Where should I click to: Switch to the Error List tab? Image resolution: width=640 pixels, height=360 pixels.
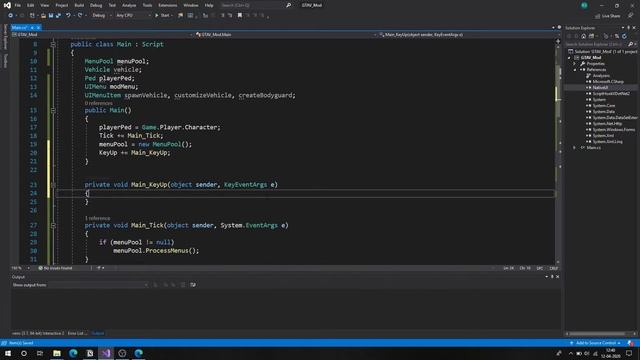[x=77, y=333]
